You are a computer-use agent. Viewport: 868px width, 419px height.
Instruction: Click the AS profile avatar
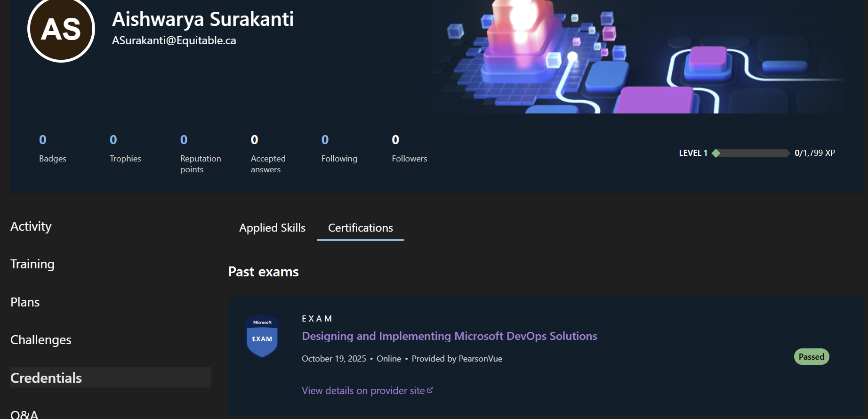pyautogui.click(x=61, y=29)
